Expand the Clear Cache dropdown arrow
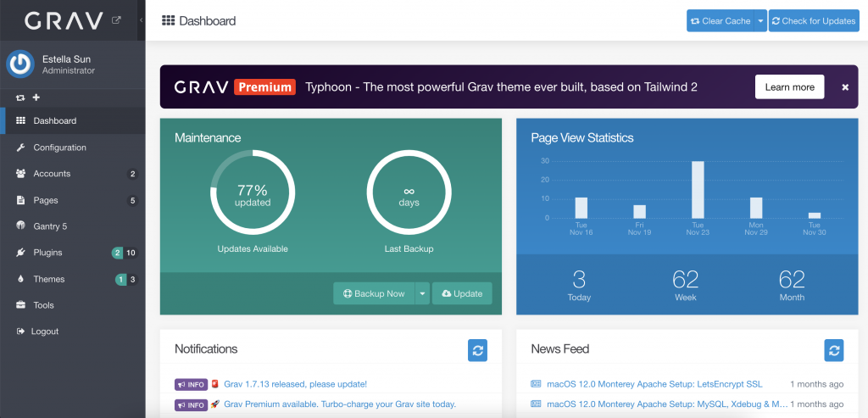 760,21
